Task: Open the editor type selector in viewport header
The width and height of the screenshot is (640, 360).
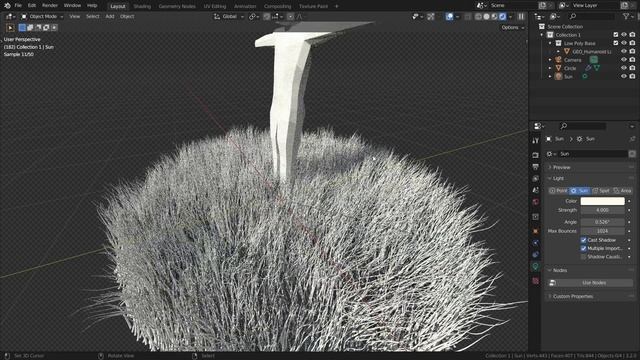Action: coord(10,17)
